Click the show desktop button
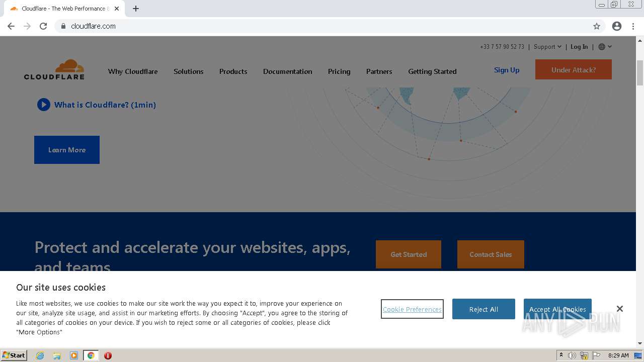The image size is (644, 362). pos(638,355)
